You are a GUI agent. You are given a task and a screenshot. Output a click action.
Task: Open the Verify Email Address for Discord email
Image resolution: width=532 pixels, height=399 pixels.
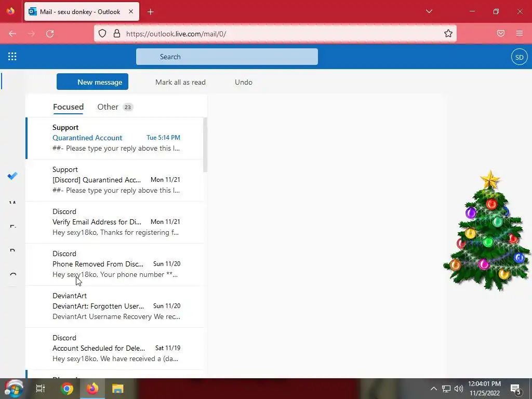point(115,222)
